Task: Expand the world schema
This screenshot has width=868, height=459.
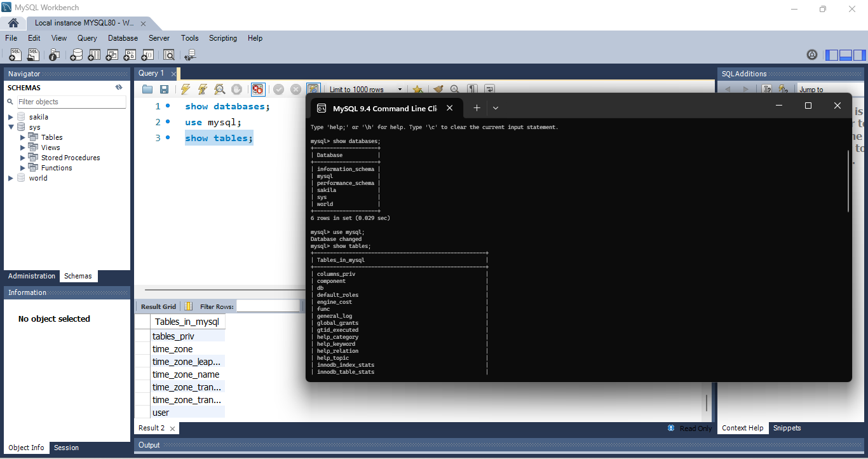Action: (x=11, y=178)
